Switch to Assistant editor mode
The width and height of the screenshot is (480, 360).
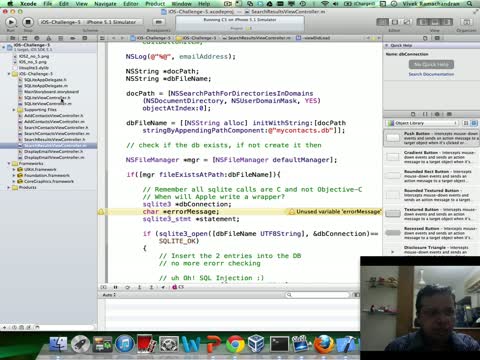point(395,22)
